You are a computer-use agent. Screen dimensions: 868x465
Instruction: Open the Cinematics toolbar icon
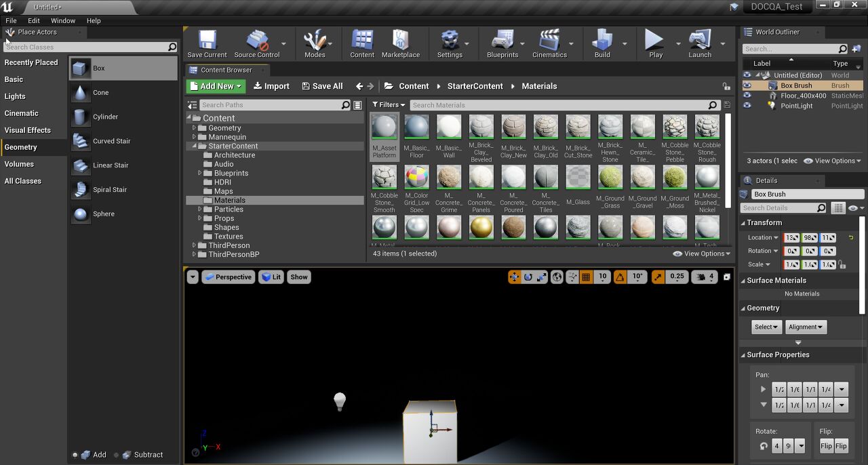[549, 44]
